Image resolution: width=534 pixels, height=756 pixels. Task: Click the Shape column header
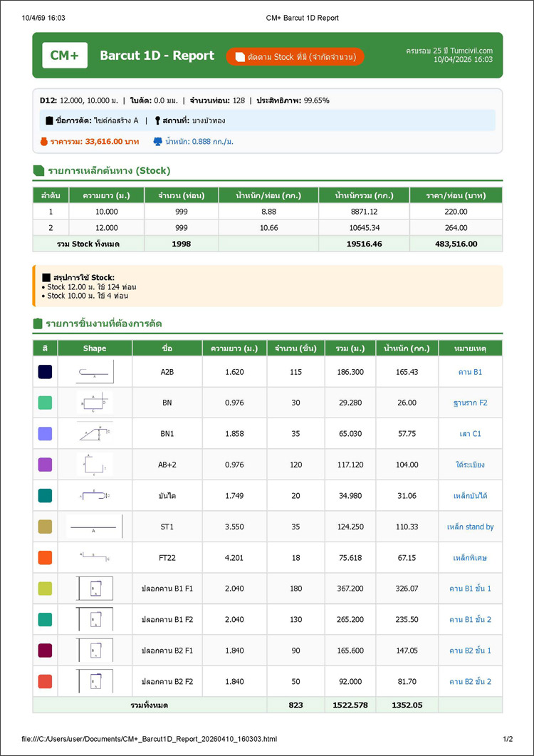tap(95, 348)
